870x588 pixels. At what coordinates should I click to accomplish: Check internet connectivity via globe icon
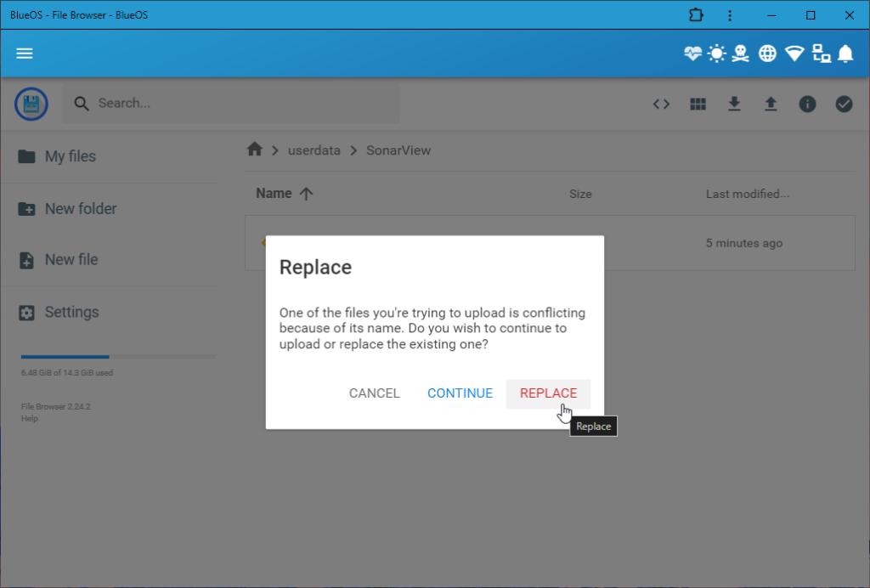[767, 53]
